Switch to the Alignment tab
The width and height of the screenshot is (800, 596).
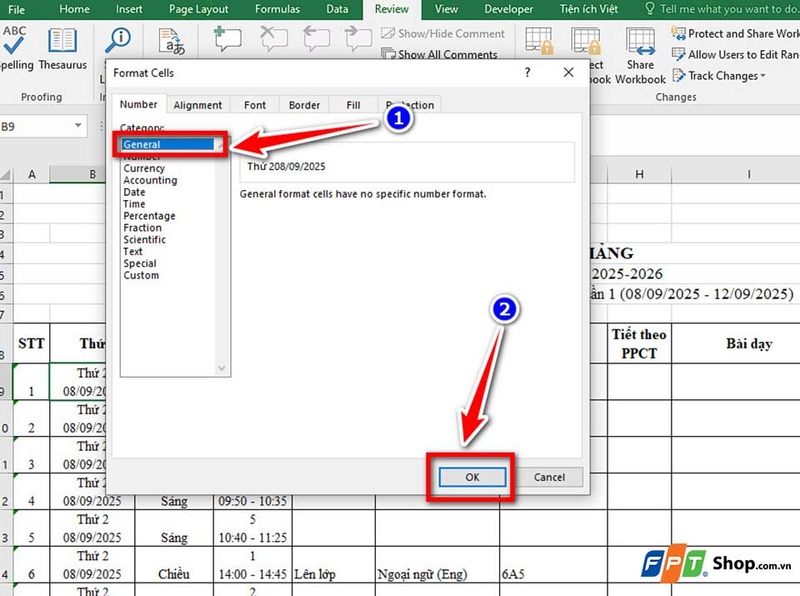[197, 104]
